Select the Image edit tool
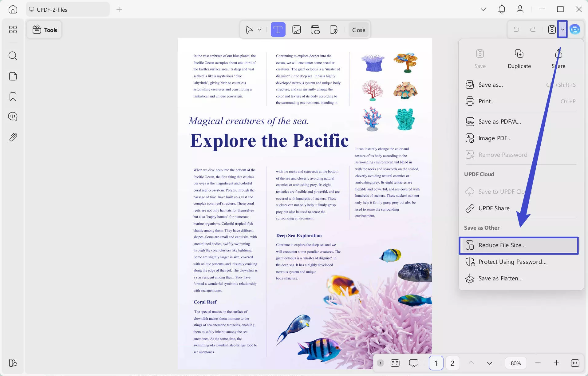588x376 pixels. [296, 30]
